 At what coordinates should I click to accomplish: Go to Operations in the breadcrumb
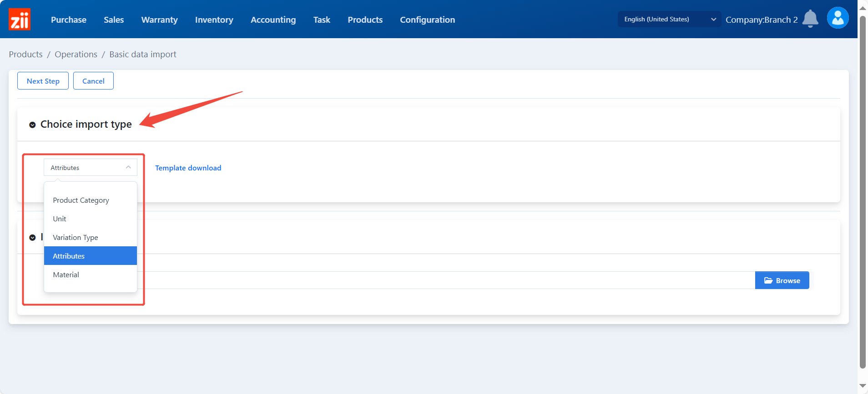pyautogui.click(x=76, y=54)
